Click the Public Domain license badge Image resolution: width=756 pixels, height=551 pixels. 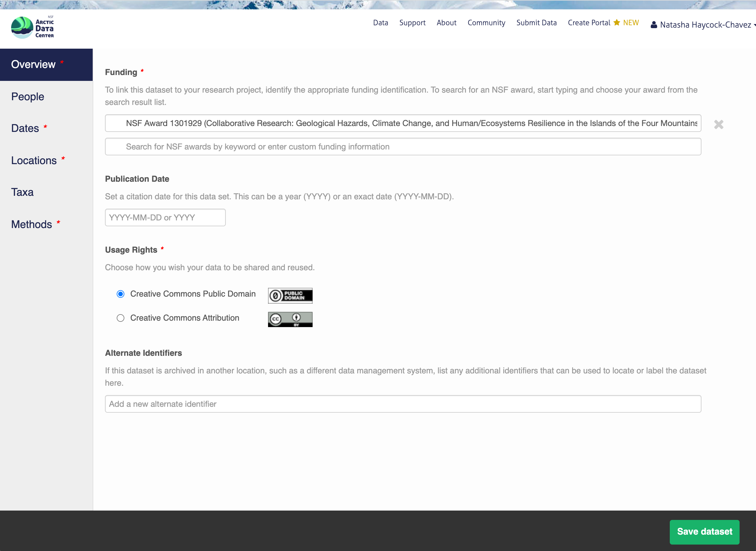(x=290, y=295)
